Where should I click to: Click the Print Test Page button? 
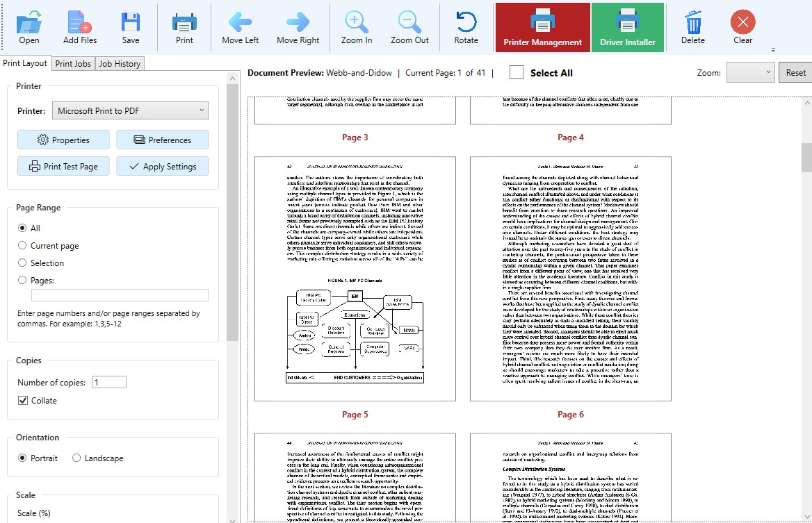click(x=63, y=166)
